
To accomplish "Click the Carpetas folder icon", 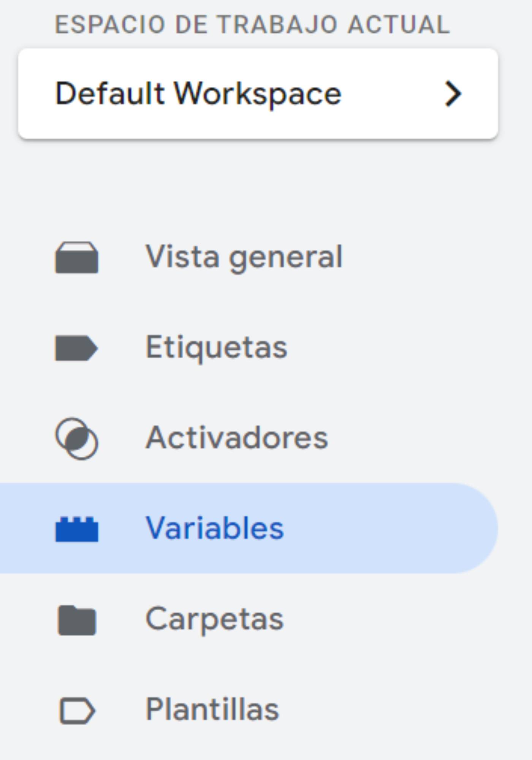I will pyautogui.click(x=76, y=617).
